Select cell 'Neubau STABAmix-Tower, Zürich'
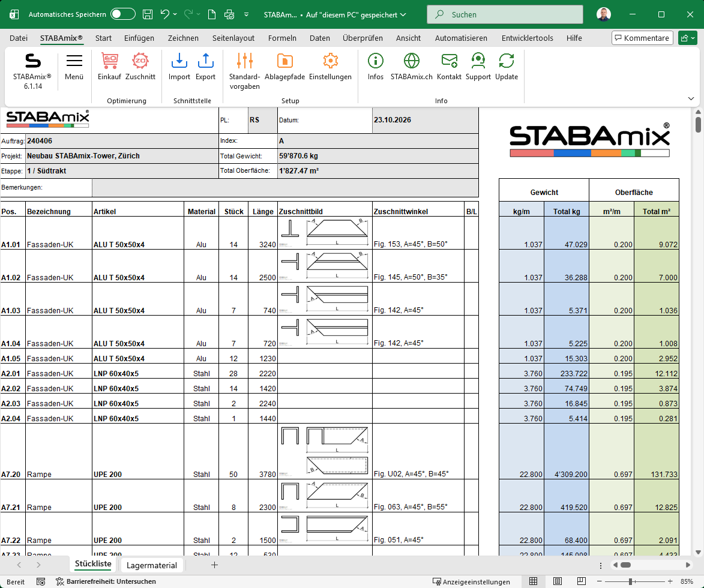Image resolution: width=704 pixels, height=588 pixels. pyautogui.click(x=122, y=156)
